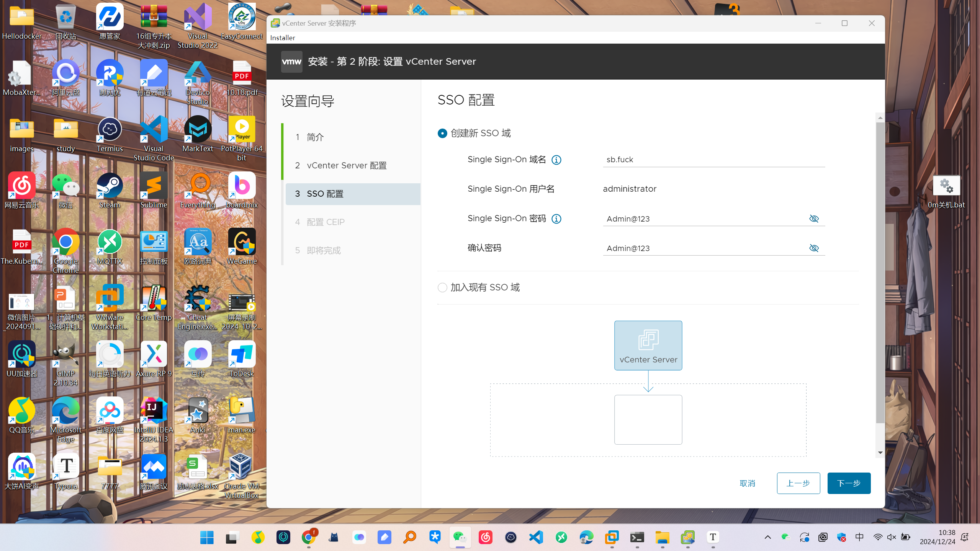Image resolution: width=980 pixels, height=551 pixels.
Task: Select Oracle VM VirtualBox desktop icon
Action: (242, 476)
